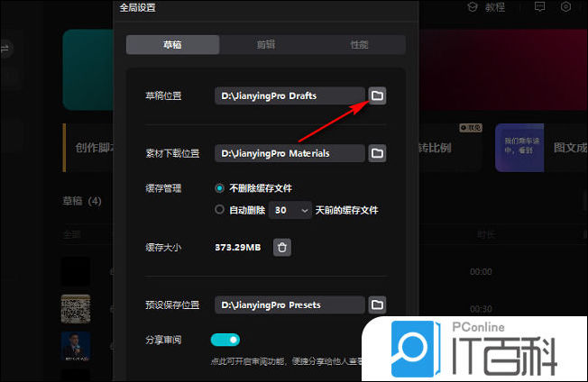Click the 00:00 duration entry

click(x=481, y=271)
